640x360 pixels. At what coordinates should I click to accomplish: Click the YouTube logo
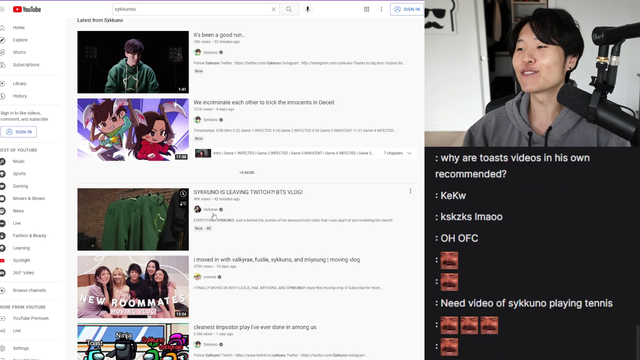pyautogui.click(x=27, y=9)
